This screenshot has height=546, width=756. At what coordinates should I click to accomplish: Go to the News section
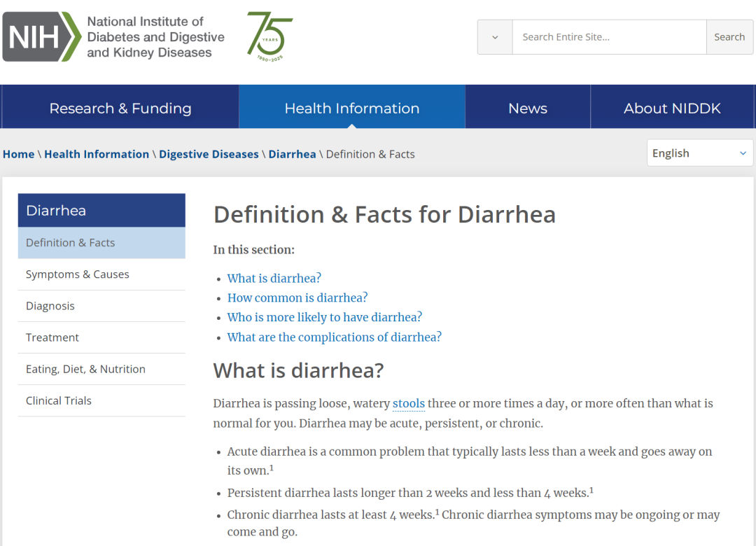pyautogui.click(x=527, y=108)
